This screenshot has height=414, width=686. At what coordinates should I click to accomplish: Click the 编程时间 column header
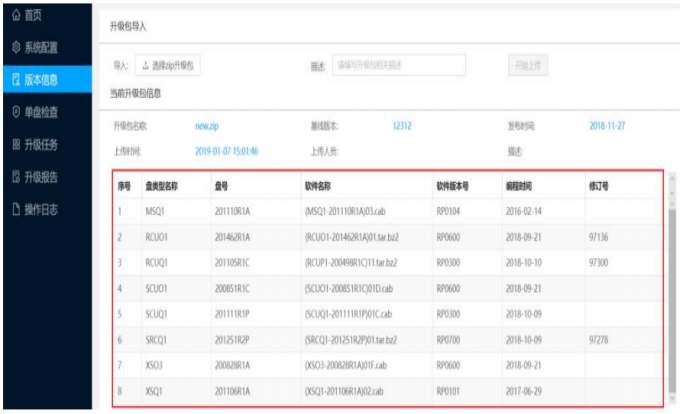tap(520, 186)
